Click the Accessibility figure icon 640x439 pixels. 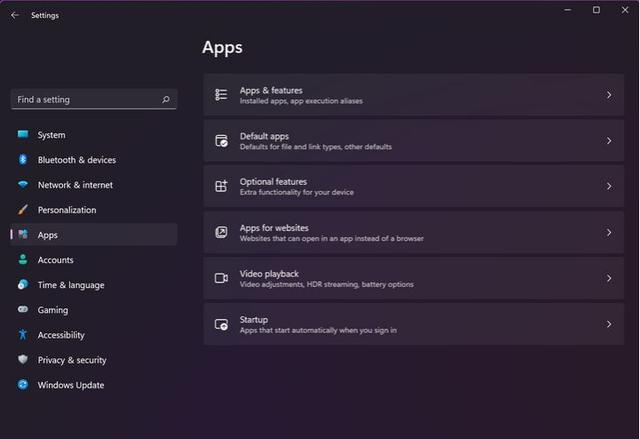click(23, 335)
